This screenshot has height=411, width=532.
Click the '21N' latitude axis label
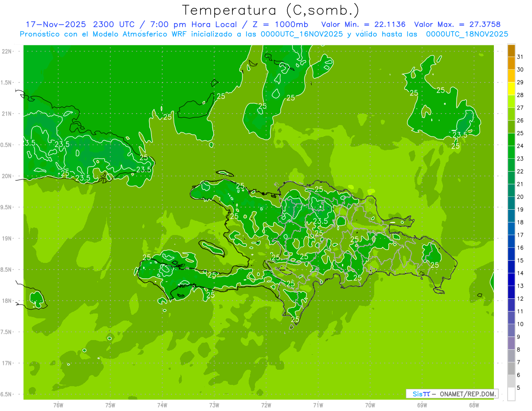(7, 114)
